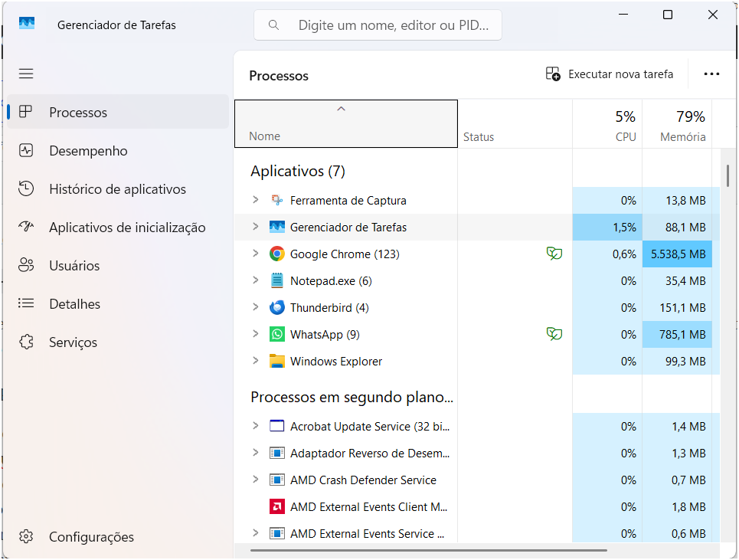Click the Thunderbird icon
Image resolution: width=739 pixels, height=560 pixels.
point(277,307)
